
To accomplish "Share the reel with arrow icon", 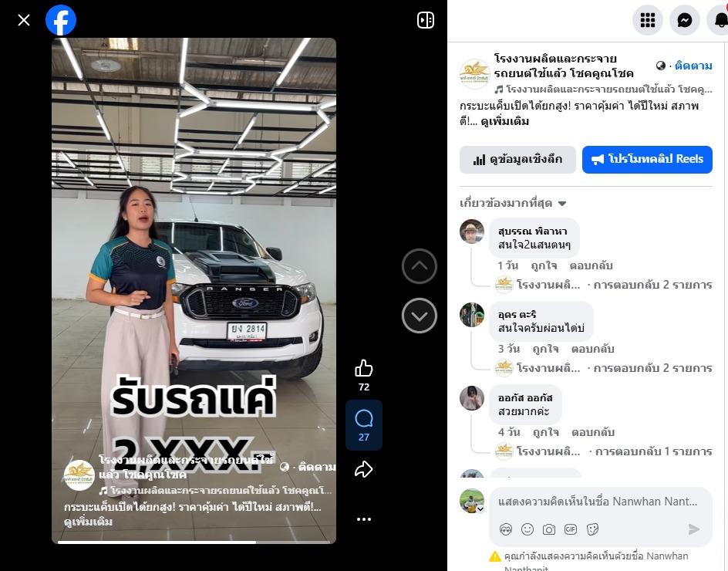I will [364, 469].
